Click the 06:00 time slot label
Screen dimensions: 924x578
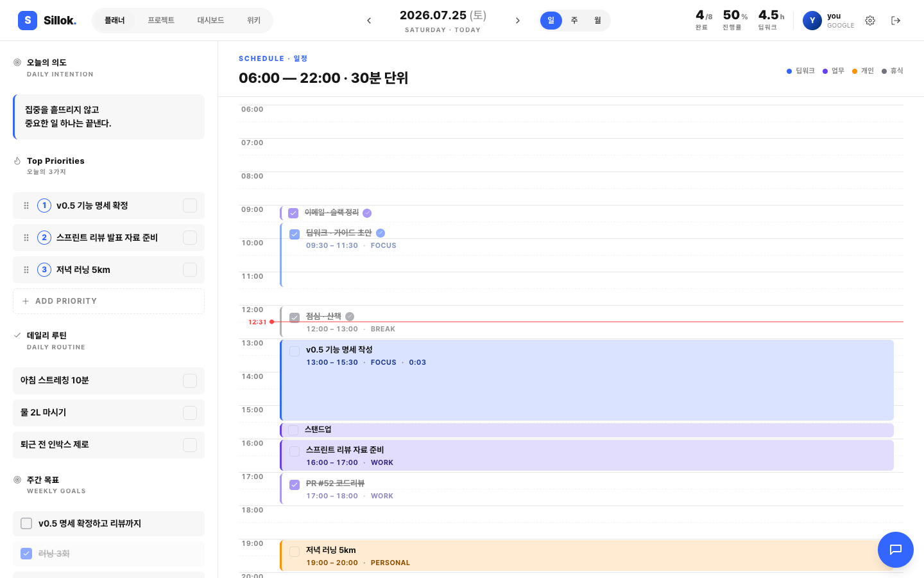pyautogui.click(x=252, y=109)
